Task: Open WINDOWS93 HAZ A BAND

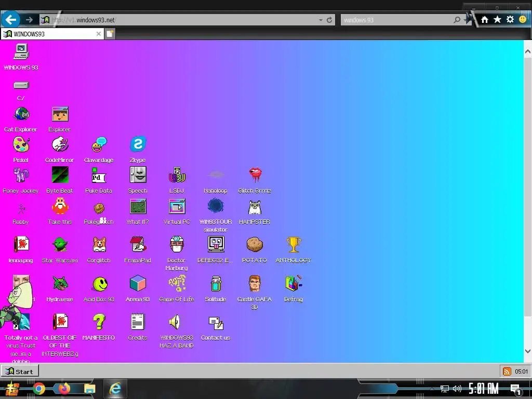Action: click(x=176, y=322)
